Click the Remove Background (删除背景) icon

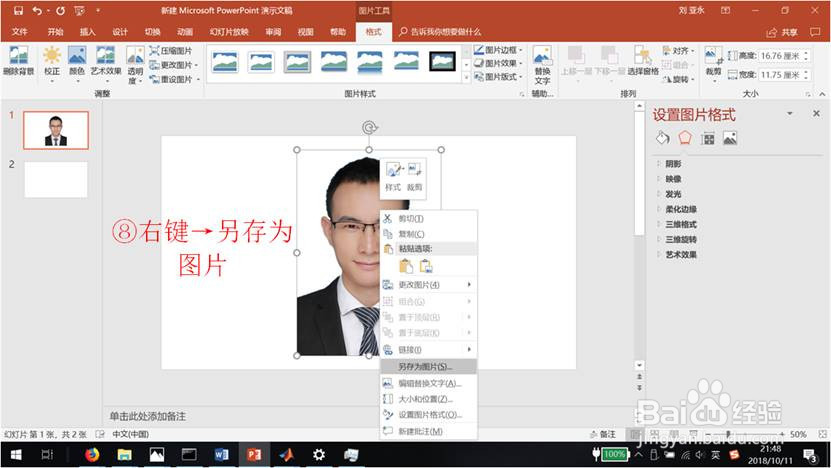(19, 61)
